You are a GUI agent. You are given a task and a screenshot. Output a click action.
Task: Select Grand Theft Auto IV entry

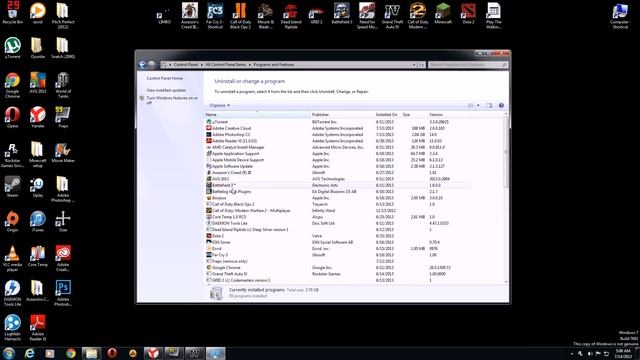pos(337,274)
